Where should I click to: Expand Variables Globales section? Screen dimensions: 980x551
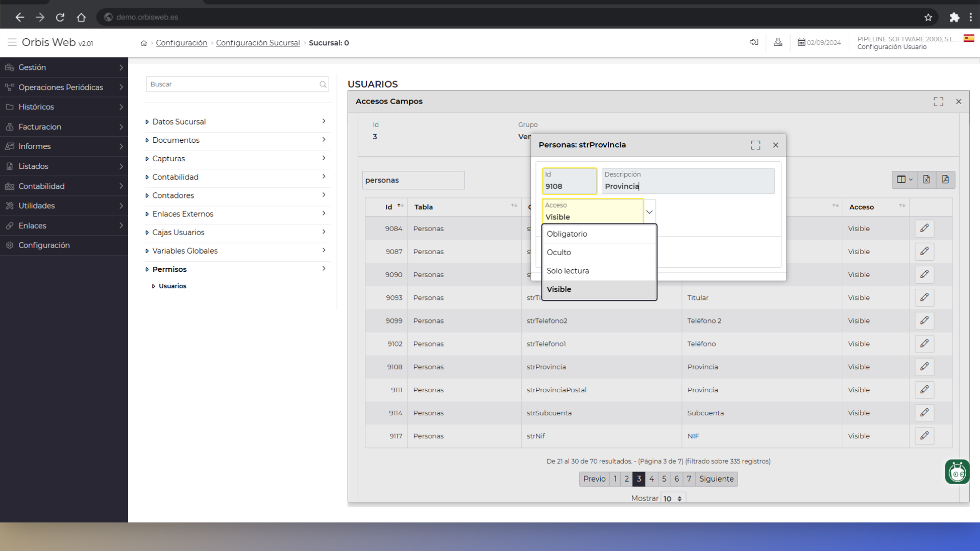(x=237, y=251)
